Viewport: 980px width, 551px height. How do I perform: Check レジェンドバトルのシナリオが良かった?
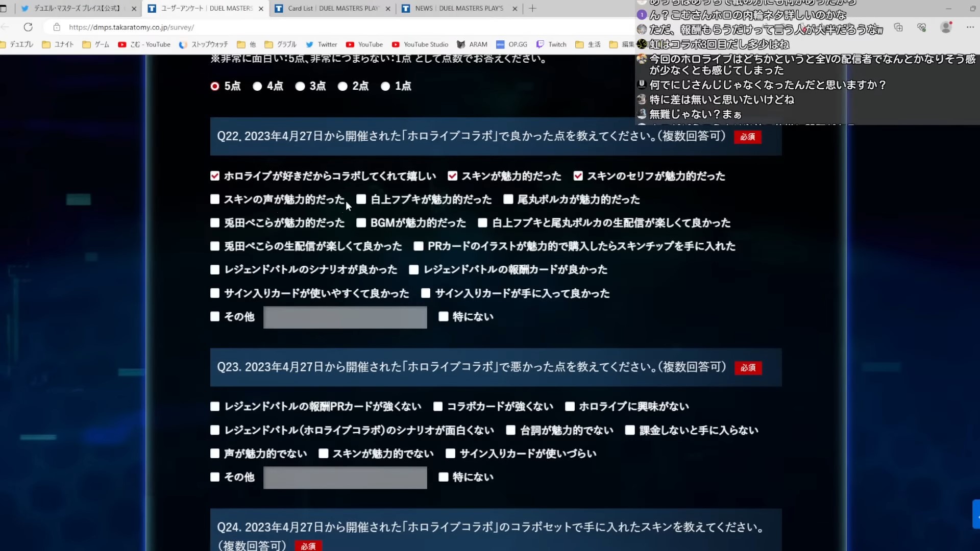click(x=215, y=270)
